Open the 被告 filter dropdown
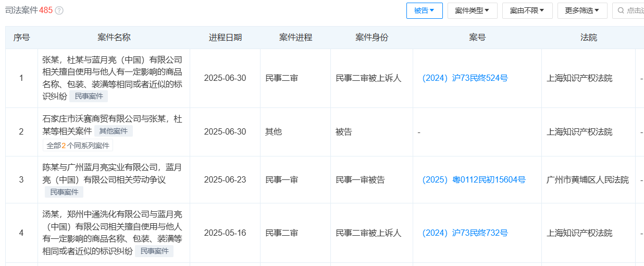The image size is (644, 266). tap(424, 10)
